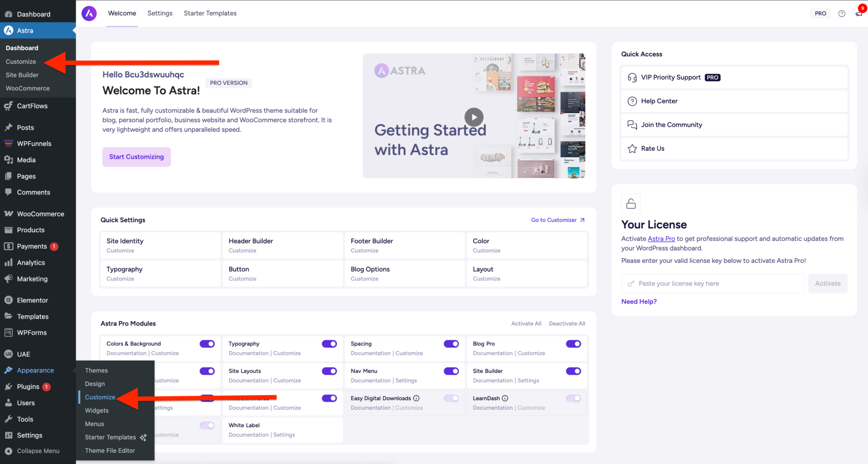Collapse the admin sidebar menu
The width and height of the screenshot is (868, 464).
coord(34,450)
